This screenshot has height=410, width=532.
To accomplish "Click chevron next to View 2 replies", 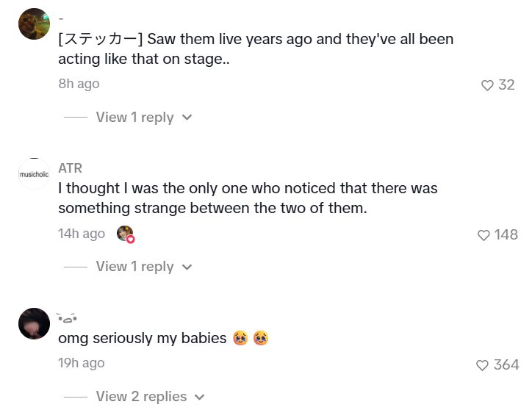I will click(x=200, y=397).
